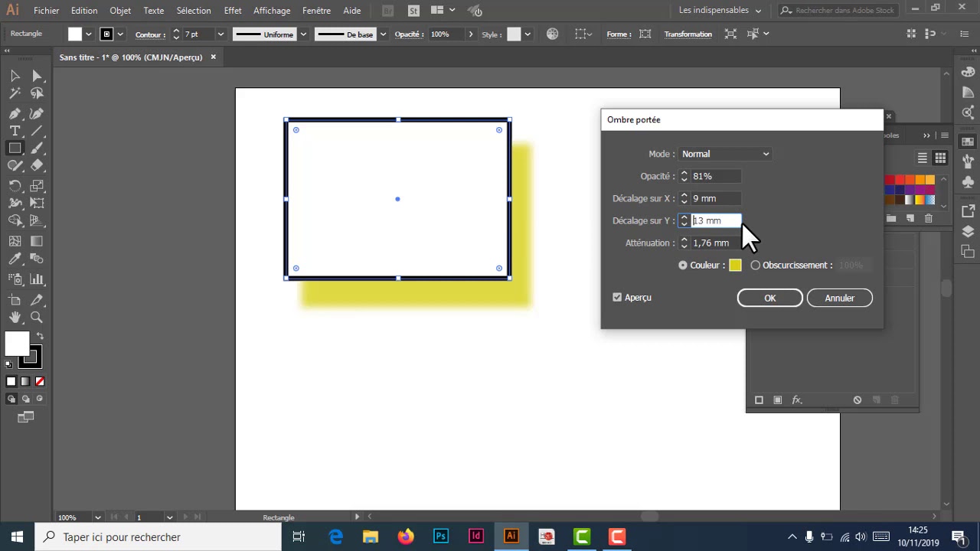Screen dimensions: 980x551
Task: Select the Hand tool
Action: point(15,317)
